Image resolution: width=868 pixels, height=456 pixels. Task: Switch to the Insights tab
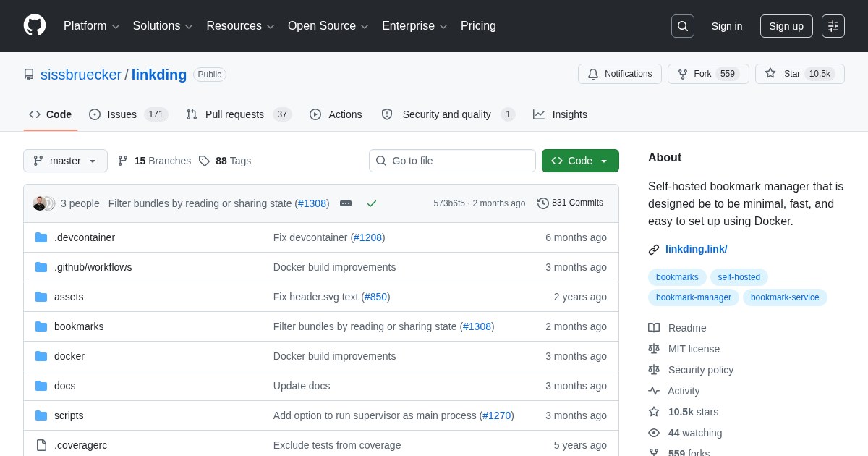click(561, 114)
